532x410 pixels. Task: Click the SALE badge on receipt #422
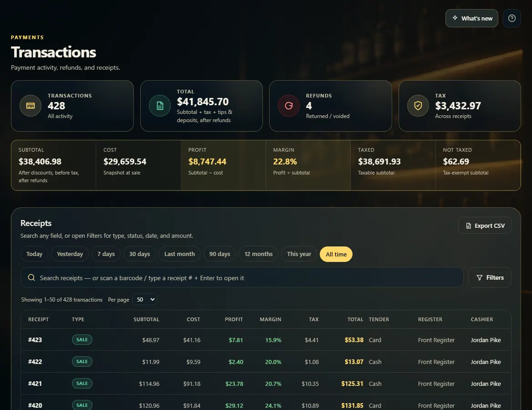pyautogui.click(x=82, y=361)
